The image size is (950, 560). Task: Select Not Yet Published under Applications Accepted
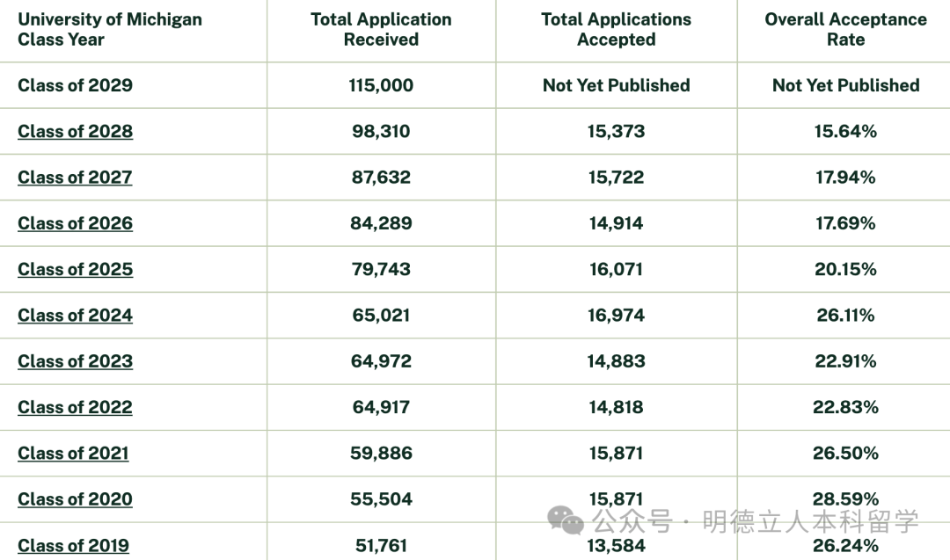click(616, 85)
